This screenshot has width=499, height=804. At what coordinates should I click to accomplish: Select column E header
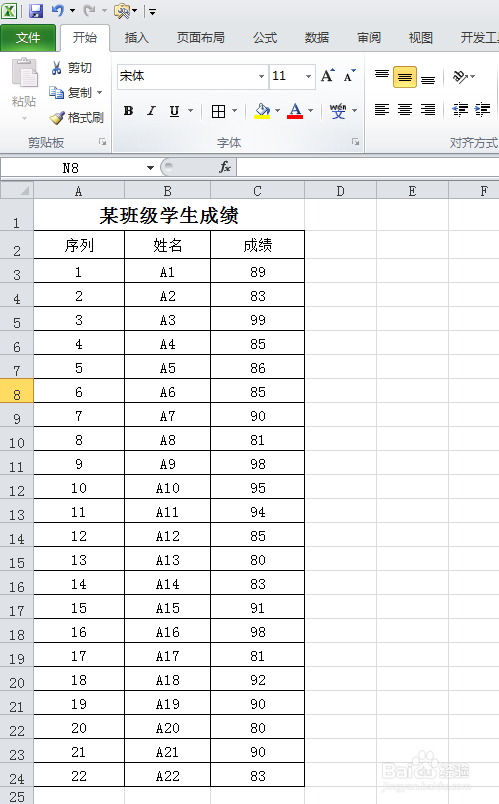(x=412, y=191)
